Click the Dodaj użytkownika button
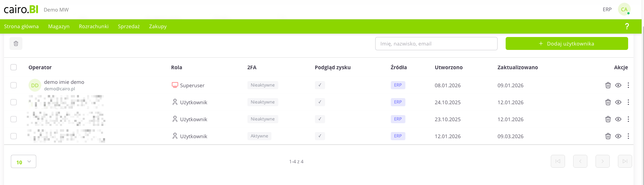 (566, 43)
